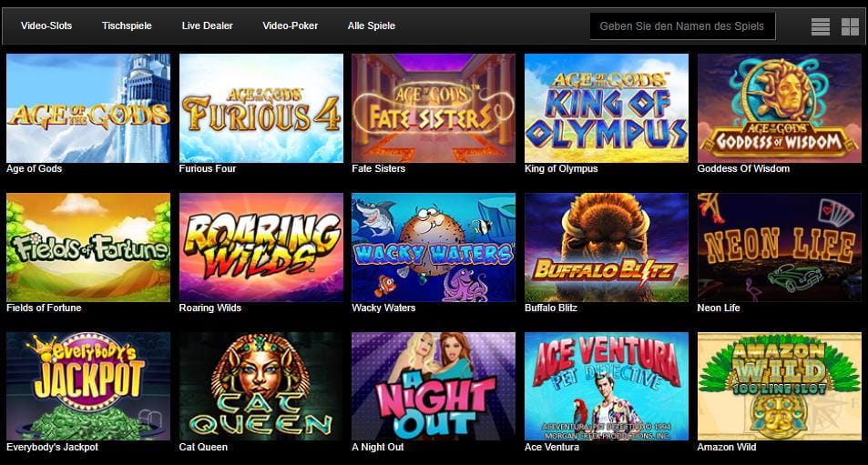The width and height of the screenshot is (868, 465).
Task: Open King of Olympus slot thumbnail
Action: pyautogui.click(x=607, y=107)
